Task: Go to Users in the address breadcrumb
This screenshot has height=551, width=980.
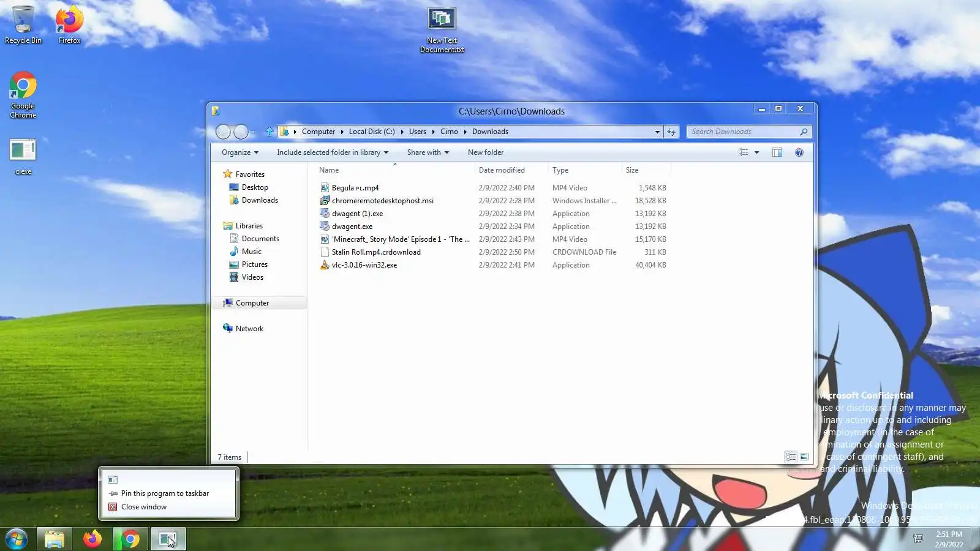Action: coord(418,132)
